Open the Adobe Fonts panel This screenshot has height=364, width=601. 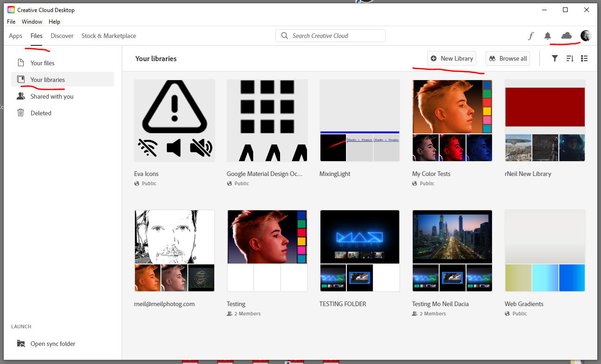point(530,35)
